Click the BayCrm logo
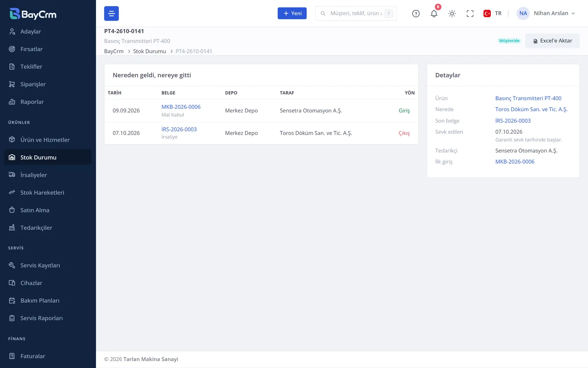The image size is (588, 368). coord(33,14)
